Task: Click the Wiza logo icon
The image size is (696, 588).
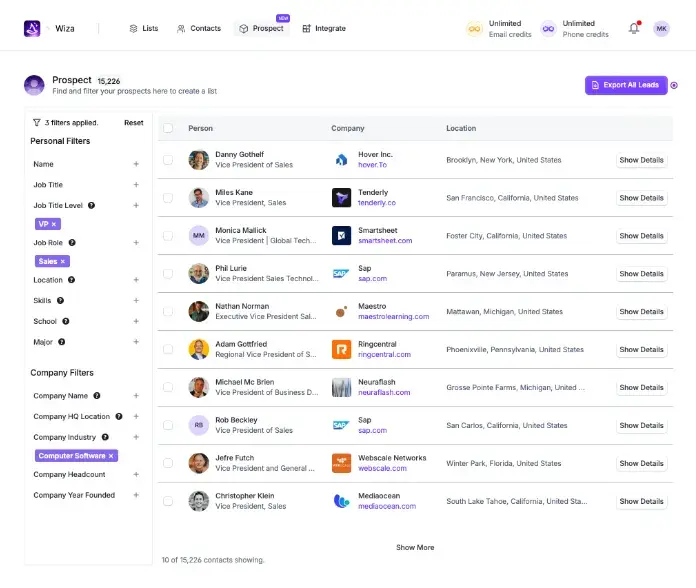Action: 32,28
